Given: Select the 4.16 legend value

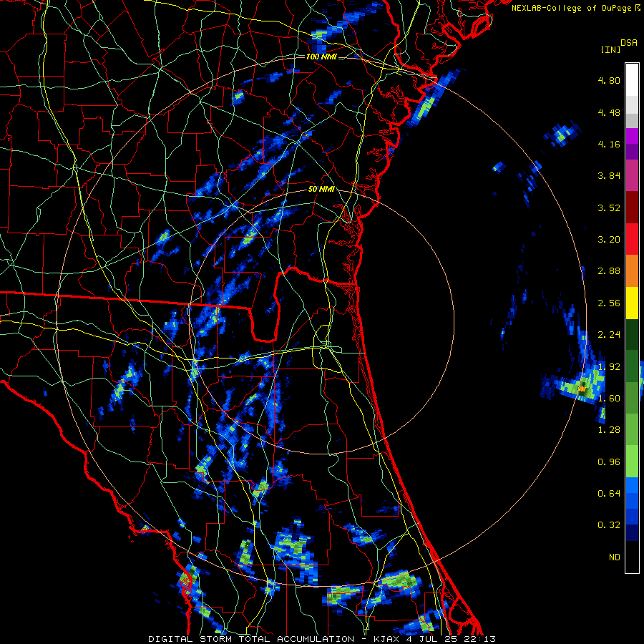Looking at the screenshot, I should (609, 144).
